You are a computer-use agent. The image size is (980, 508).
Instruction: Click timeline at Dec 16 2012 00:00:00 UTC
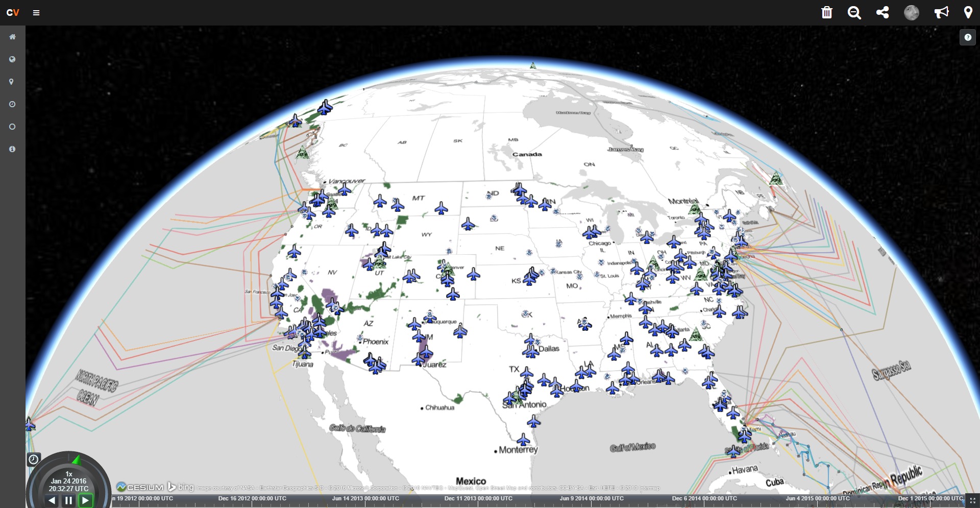tap(252, 498)
